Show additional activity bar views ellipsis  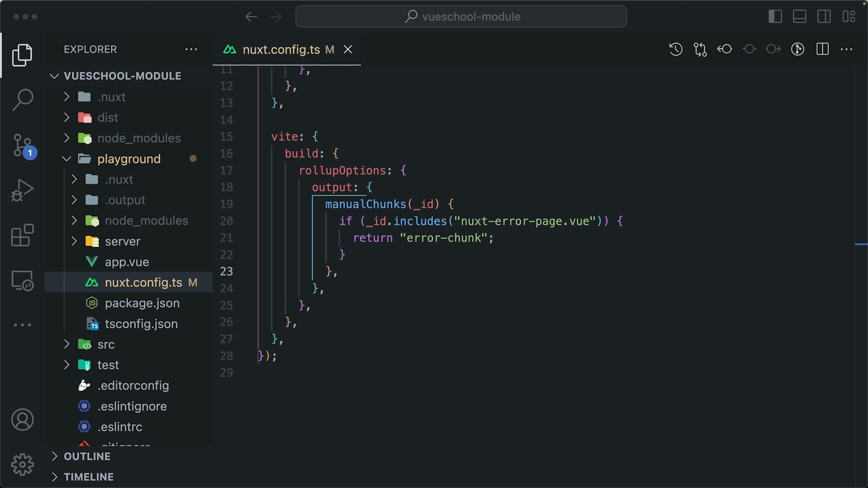[x=22, y=325]
